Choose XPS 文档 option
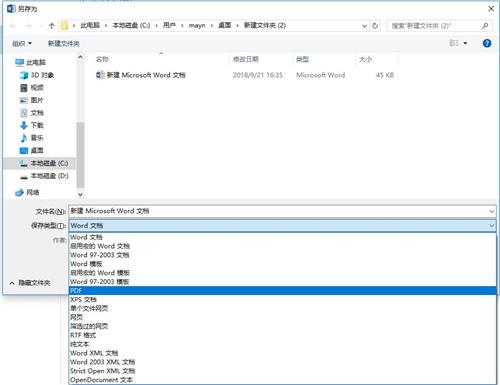Viewport: 500px width, 385px height. click(x=282, y=300)
